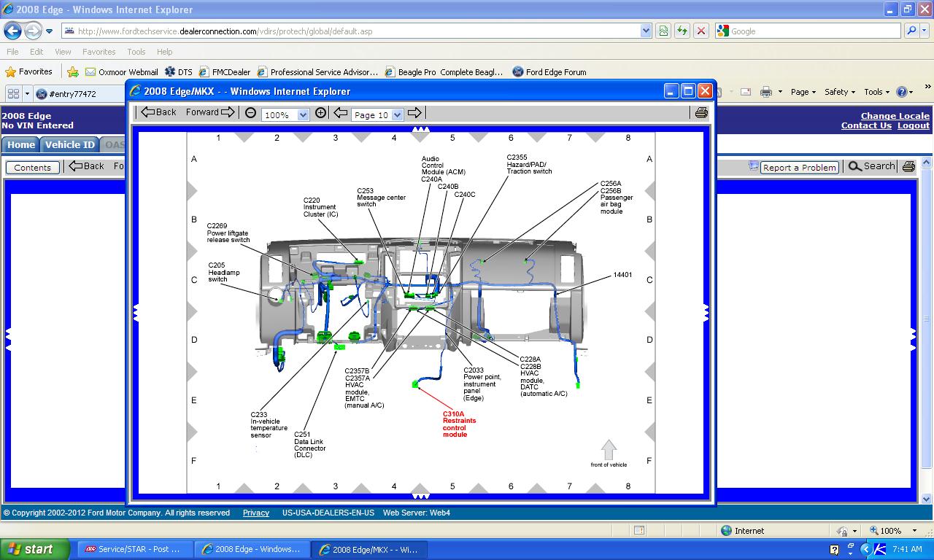Print the wiring diagram with the popup's printer icon

pos(701,113)
